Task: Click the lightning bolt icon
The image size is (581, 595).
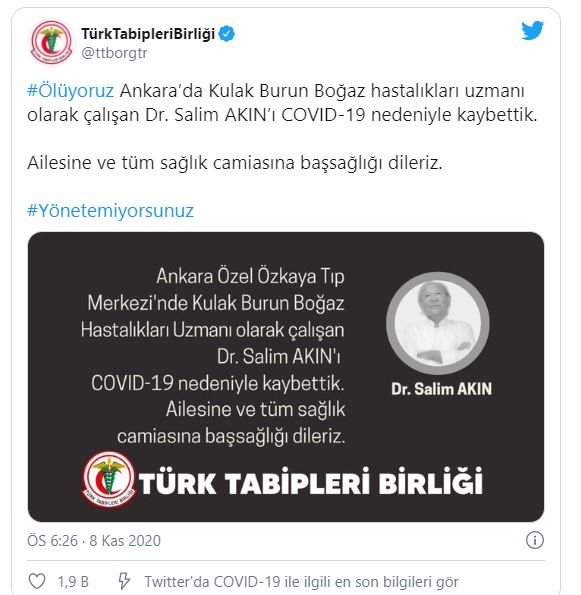Action: click(124, 581)
